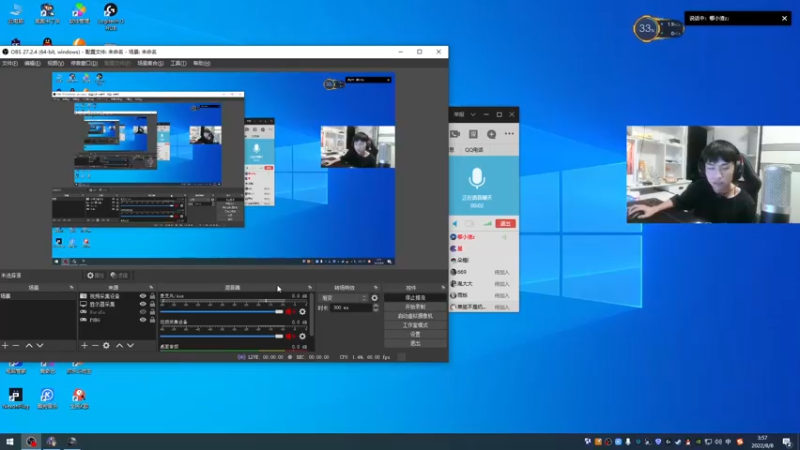The height and width of the screenshot is (450, 800).
Task: Open the Windows Start menu
Action: [10, 442]
